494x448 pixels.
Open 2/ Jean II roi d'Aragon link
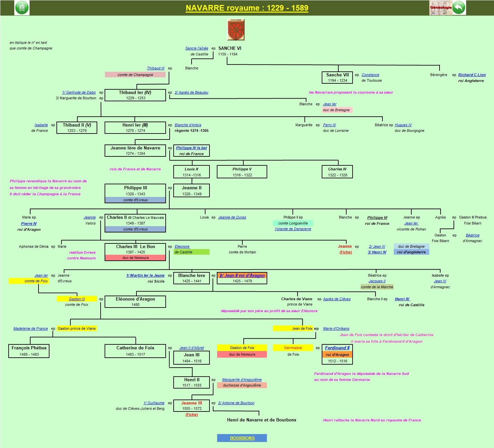242,275
